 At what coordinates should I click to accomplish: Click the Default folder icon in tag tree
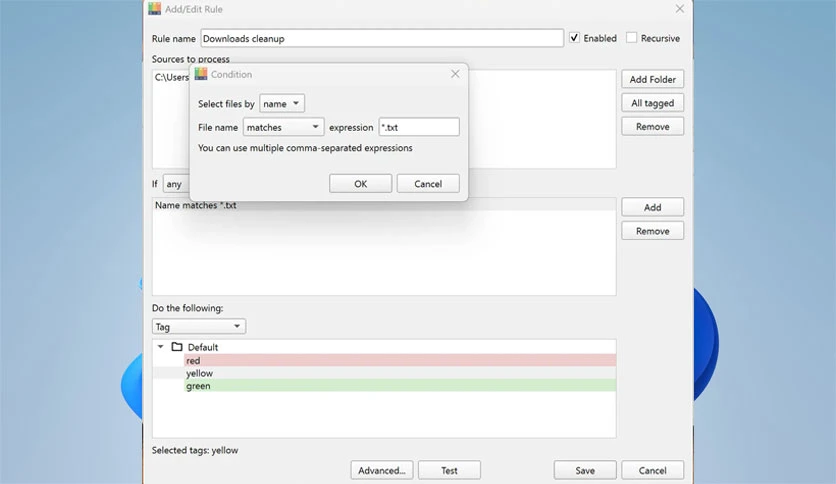pyautogui.click(x=177, y=347)
